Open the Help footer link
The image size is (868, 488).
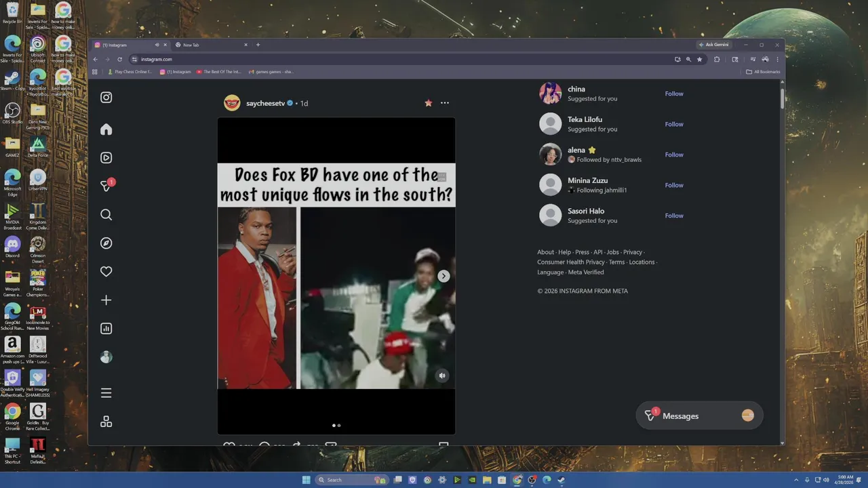pos(564,252)
